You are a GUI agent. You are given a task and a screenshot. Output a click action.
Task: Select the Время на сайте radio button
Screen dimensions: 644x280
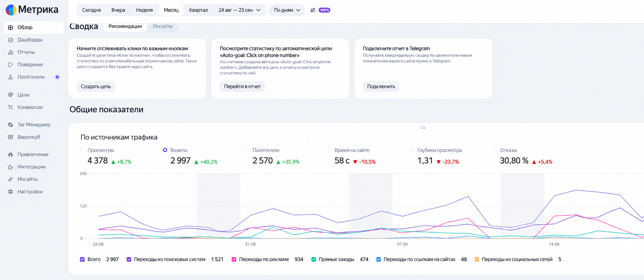click(x=329, y=150)
